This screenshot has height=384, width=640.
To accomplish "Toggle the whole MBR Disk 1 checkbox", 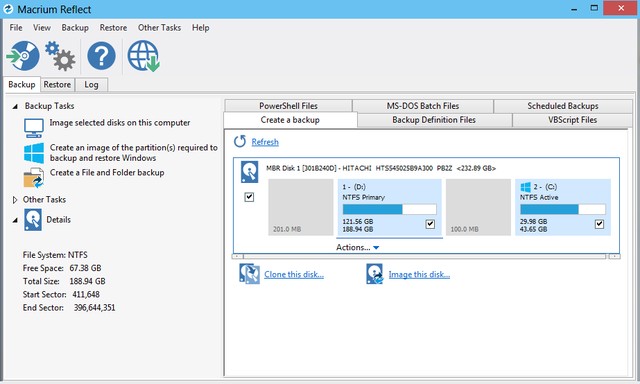I will coord(249,197).
